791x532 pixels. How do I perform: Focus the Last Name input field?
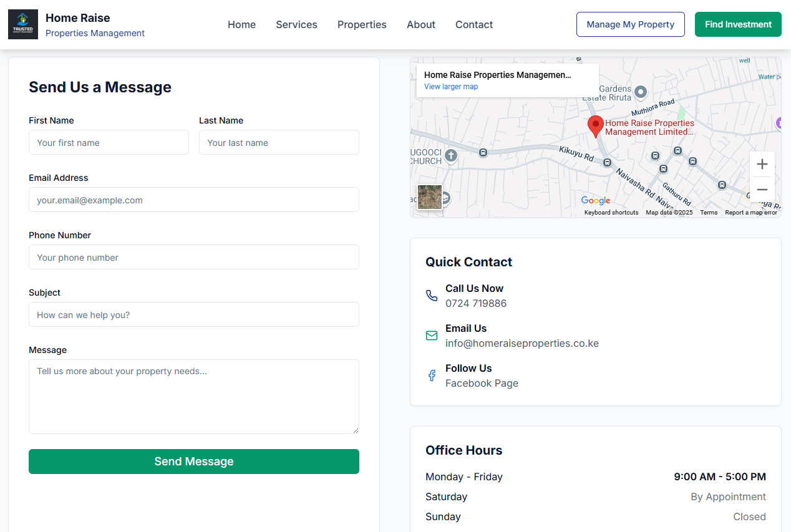pos(279,142)
